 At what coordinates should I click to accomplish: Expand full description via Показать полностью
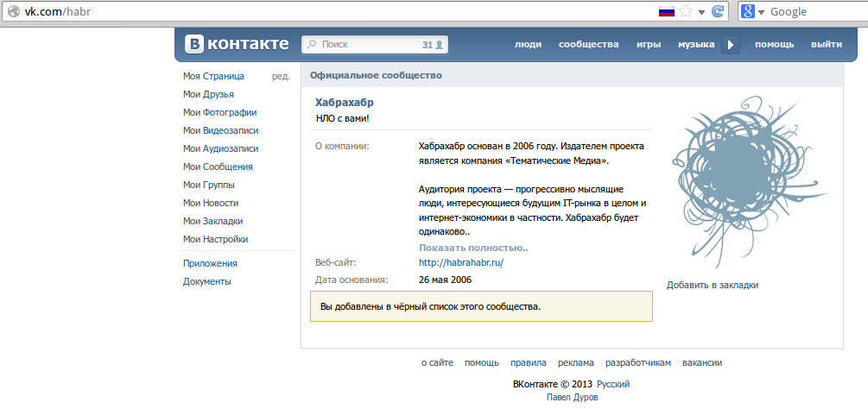473,248
